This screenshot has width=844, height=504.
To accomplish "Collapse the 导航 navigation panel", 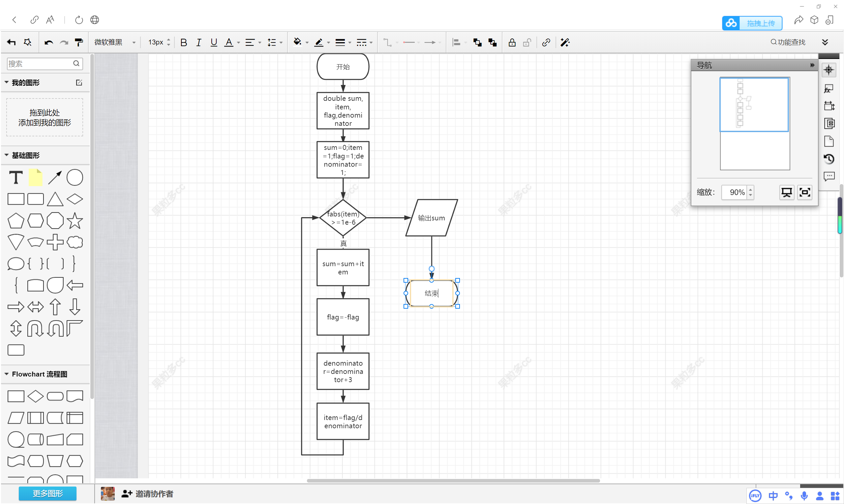I will tap(812, 65).
